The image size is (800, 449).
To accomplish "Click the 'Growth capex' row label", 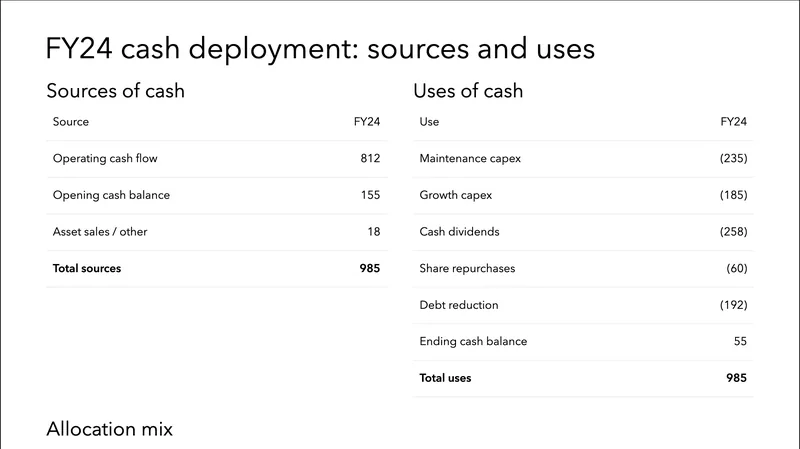I will coord(456,195).
